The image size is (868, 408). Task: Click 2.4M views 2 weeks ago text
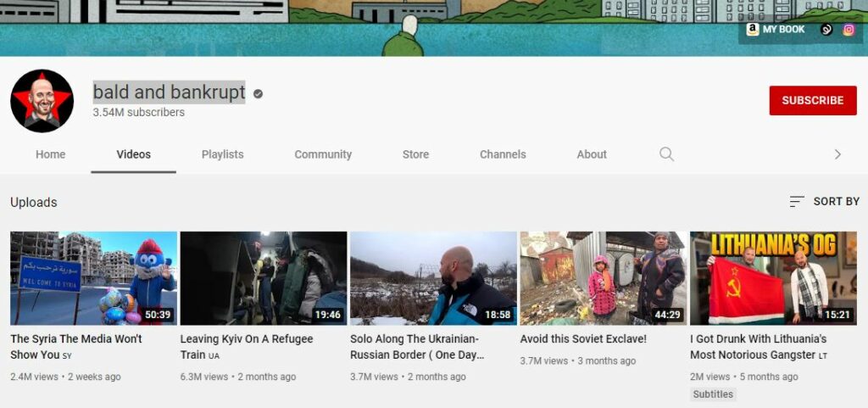pyautogui.click(x=66, y=377)
